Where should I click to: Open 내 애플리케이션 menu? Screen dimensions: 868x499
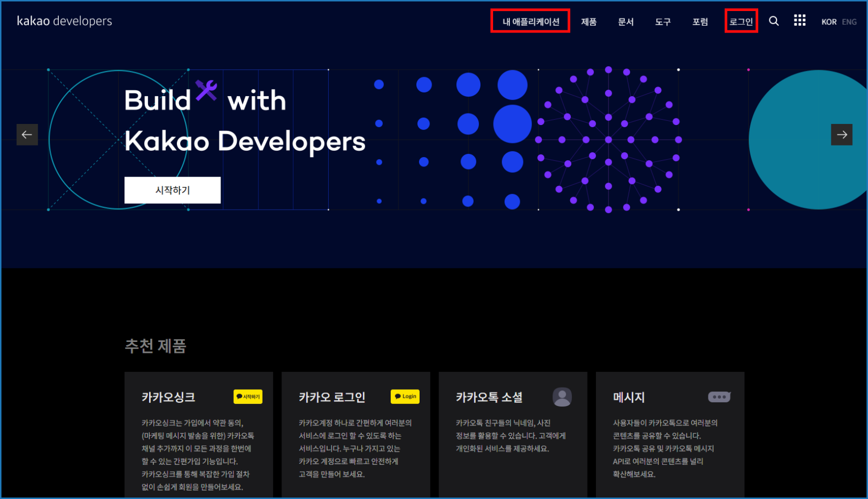tap(530, 22)
